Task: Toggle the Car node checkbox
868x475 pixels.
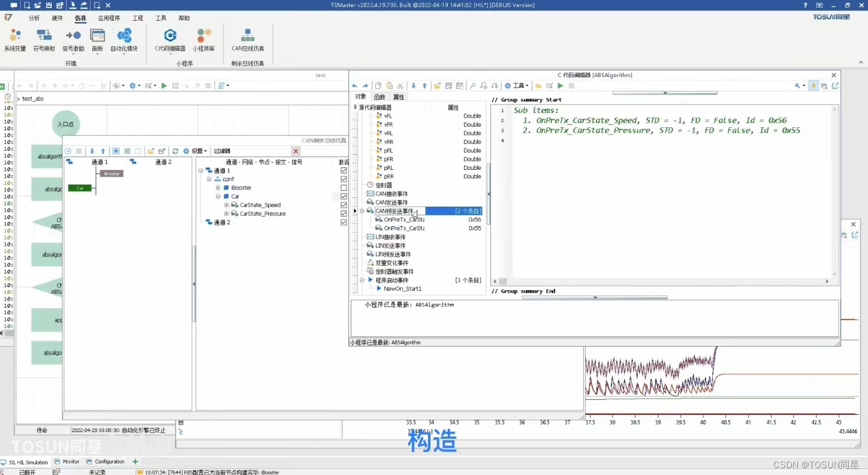Action: (343, 196)
